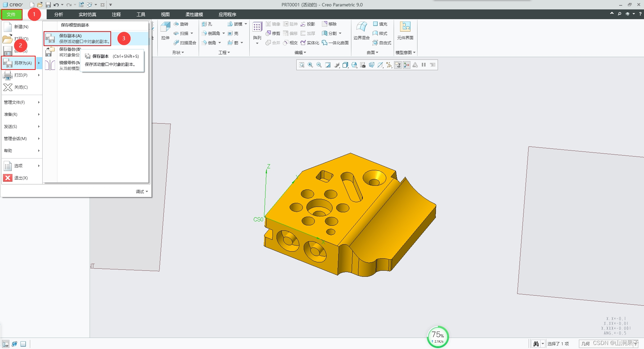Expand the 工程 (Engineering) group dropdown

[x=224, y=52]
